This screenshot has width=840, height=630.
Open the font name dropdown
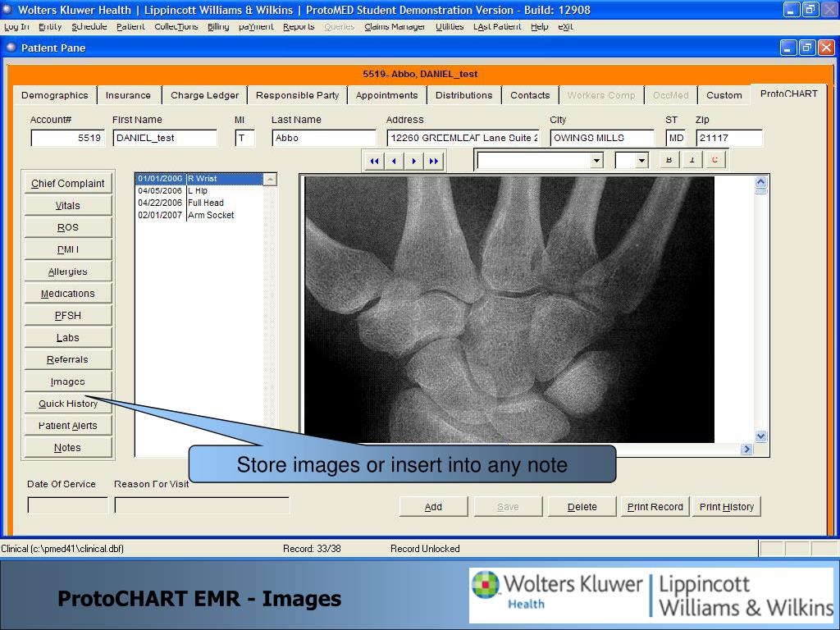[x=597, y=160]
